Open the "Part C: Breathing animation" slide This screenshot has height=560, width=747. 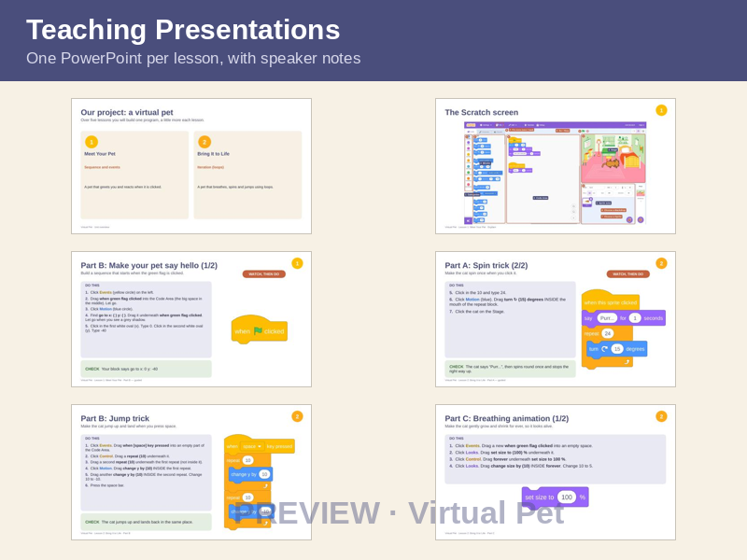click(x=556, y=472)
